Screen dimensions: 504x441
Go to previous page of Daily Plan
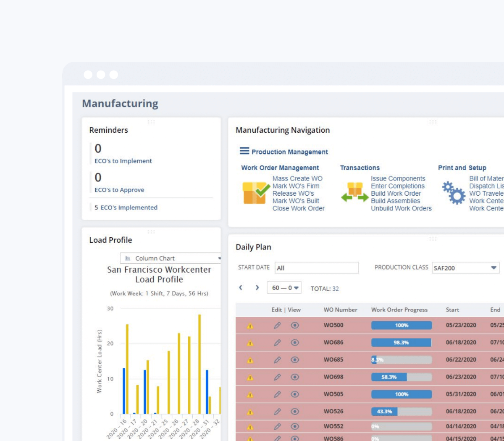[x=241, y=288]
